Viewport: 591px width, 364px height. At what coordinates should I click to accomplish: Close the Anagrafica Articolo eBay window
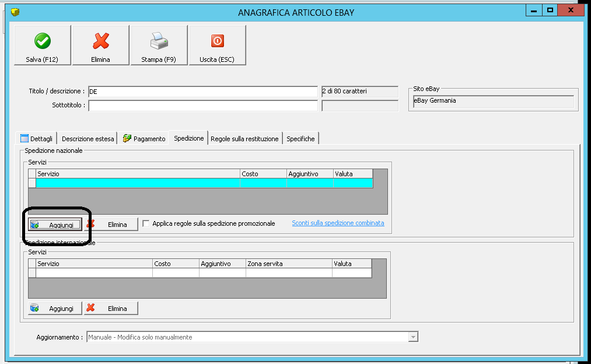click(571, 10)
